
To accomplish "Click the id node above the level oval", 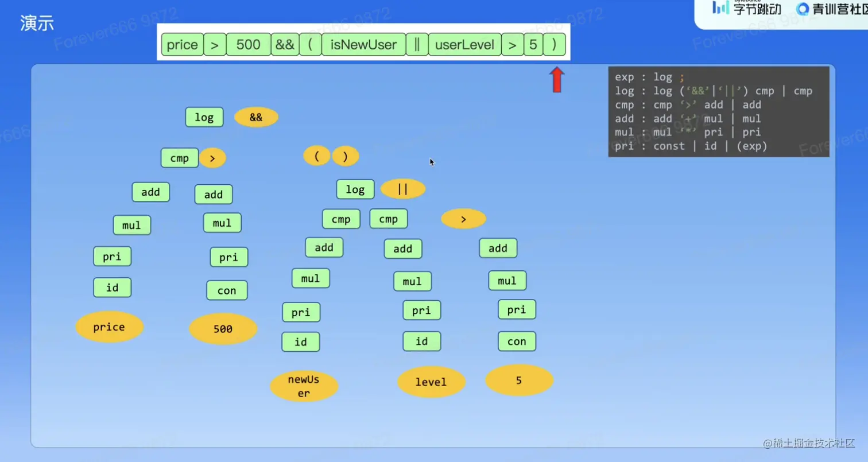I will point(422,341).
